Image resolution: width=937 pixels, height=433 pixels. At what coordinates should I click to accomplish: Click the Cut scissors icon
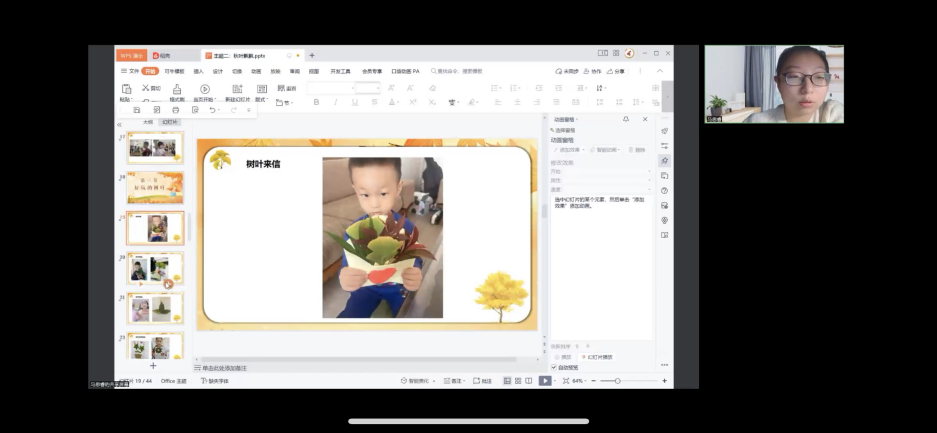(146, 88)
